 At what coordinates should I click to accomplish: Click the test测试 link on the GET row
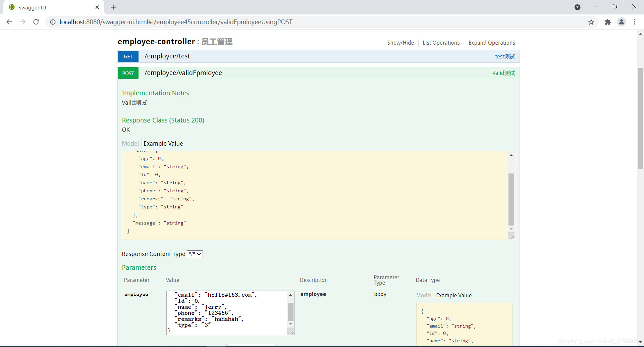click(505, 56)
